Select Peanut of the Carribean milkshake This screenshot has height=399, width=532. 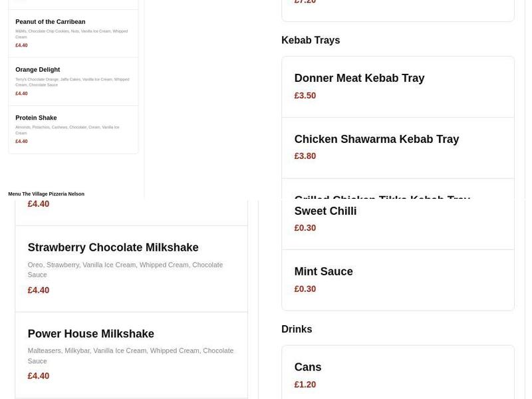pos(51,22)
